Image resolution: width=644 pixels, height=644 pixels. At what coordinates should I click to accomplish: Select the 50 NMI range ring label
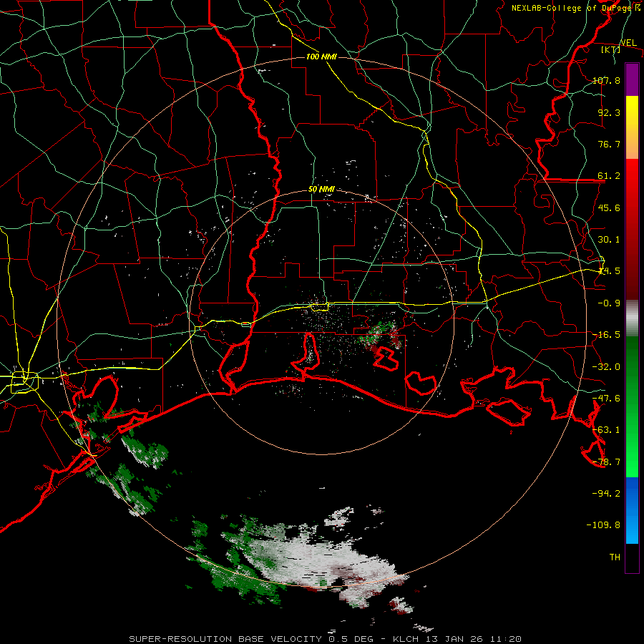click(x=321, y=189)
